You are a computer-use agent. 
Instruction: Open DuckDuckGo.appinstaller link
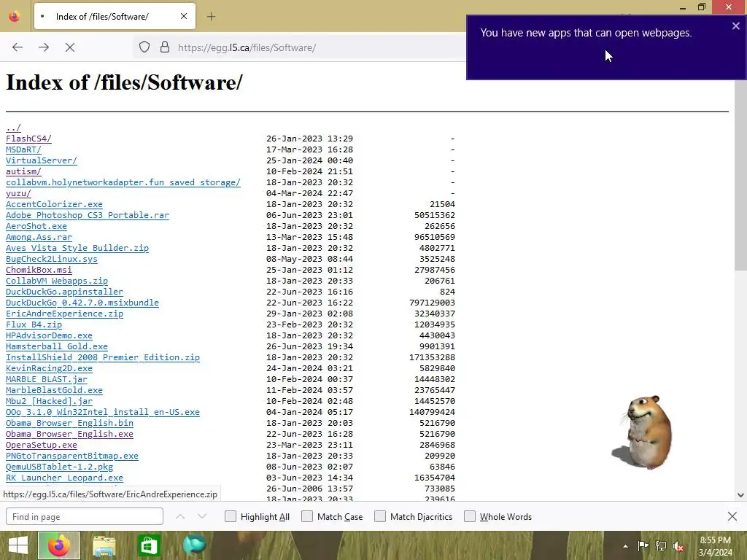pos(64,292)
